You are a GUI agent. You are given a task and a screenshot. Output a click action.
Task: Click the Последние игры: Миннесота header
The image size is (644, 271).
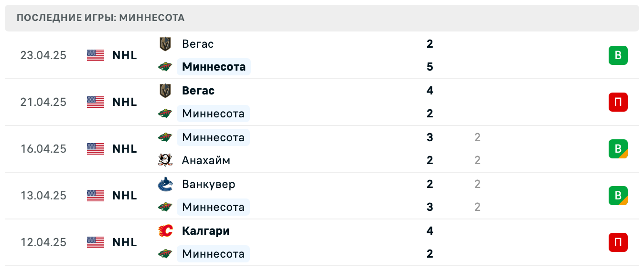pyautogui.click(x=100, y=18)
